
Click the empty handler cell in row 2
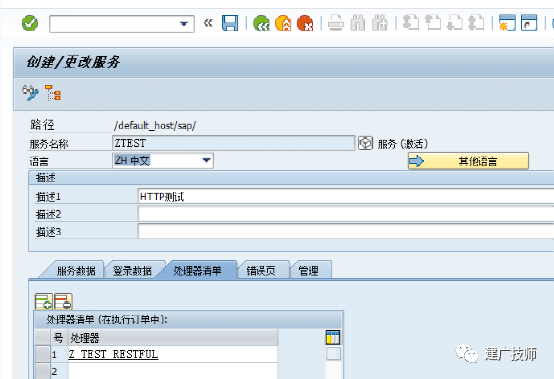[x=173, y=371]
